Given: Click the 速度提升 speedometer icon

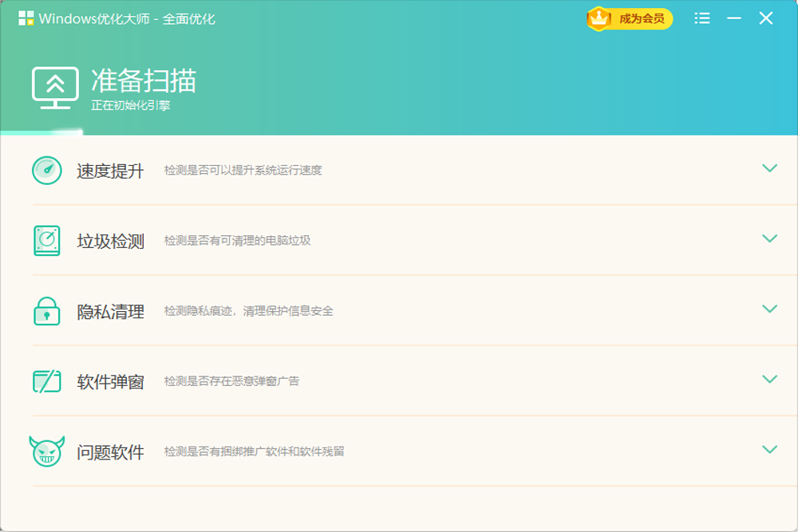Looking at the screenshot, I should point(46,170).
